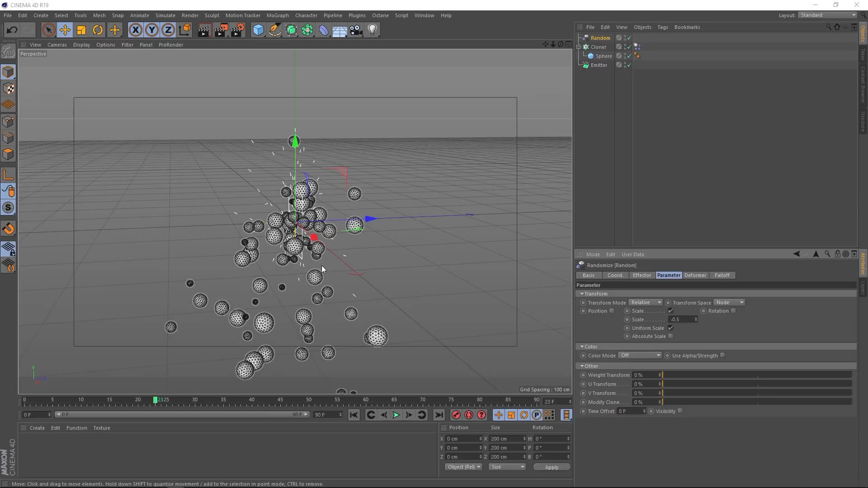868x488 pixels.
Task: Open the Transform Mode Relative dropdown
Action: (646, 303)
